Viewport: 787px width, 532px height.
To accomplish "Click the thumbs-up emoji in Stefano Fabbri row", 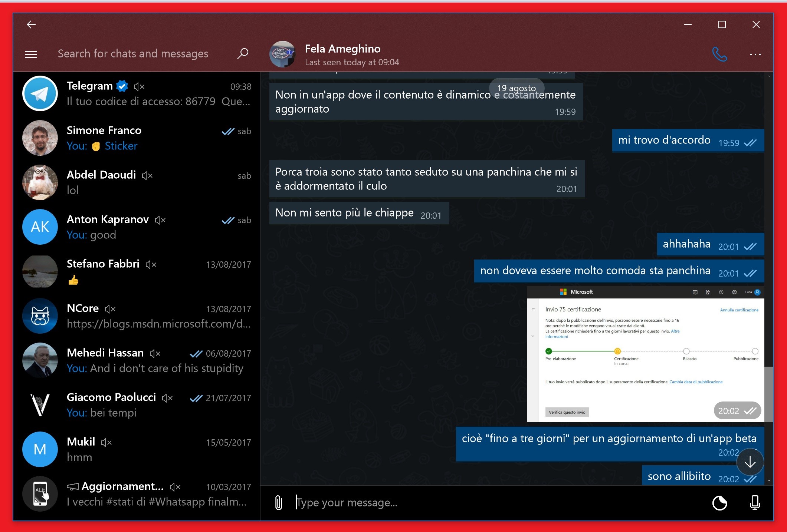I will click(73, 280).
